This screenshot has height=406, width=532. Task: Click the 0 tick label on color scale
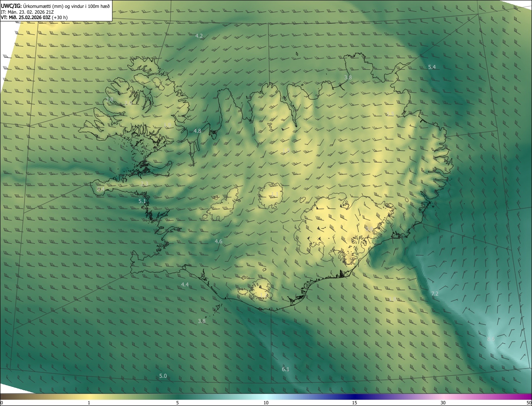pyautogui.click(x=2, y=403)
